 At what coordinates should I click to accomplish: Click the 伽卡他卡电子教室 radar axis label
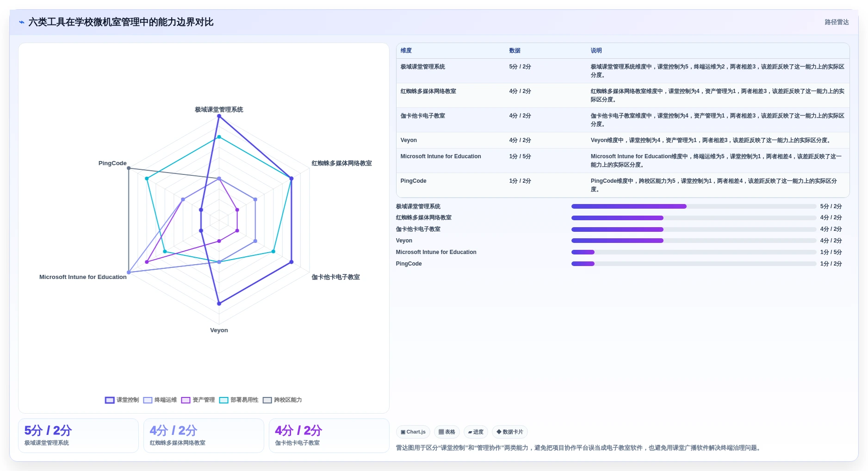point(335,277)
